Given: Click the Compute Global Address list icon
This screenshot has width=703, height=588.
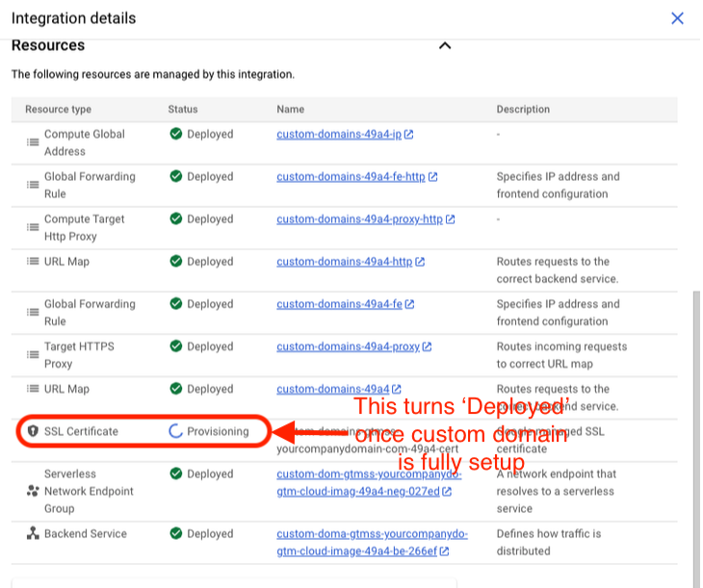Looking at the screenshot, I should pyautogui.click(x=33, y=142).
